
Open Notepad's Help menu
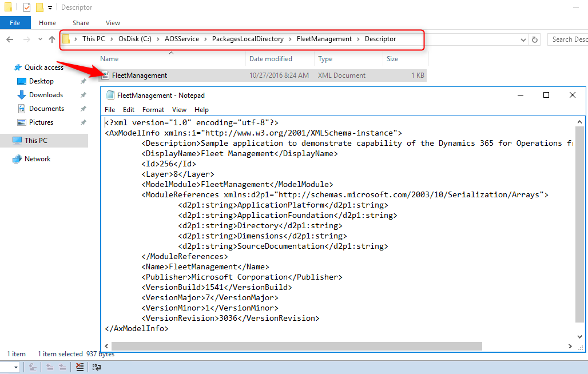tap(201, 110)
